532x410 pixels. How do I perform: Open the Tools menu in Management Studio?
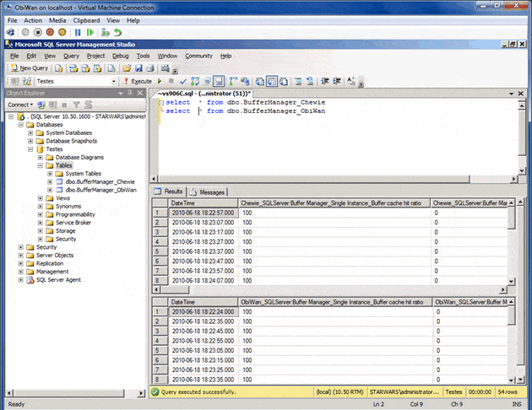(x=143, y=56)
